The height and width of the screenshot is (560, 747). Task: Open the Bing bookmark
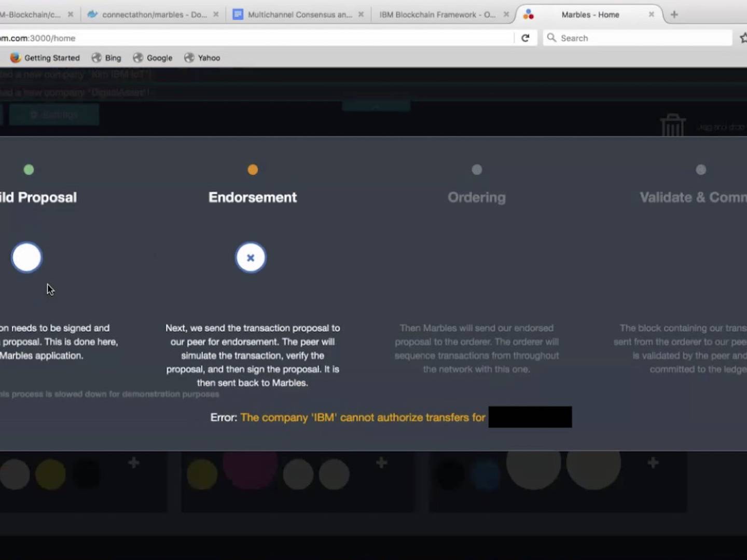pyautogui.click(x=106, y=58)
